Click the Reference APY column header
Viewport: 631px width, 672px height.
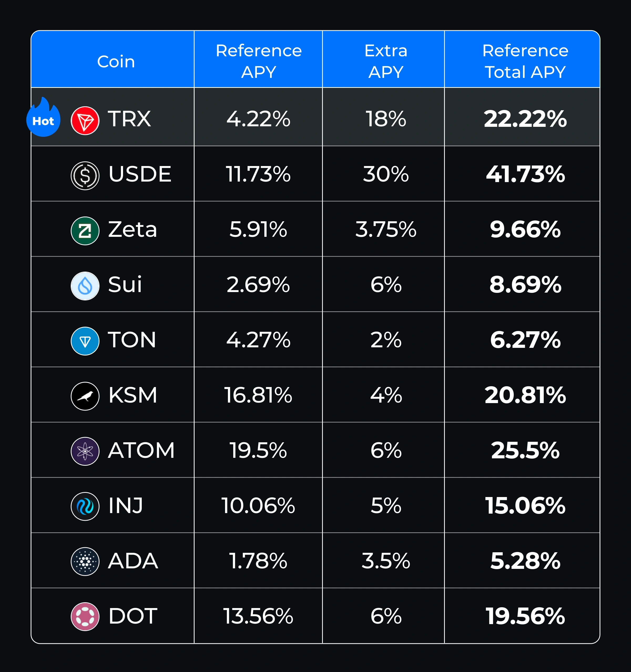258,61
